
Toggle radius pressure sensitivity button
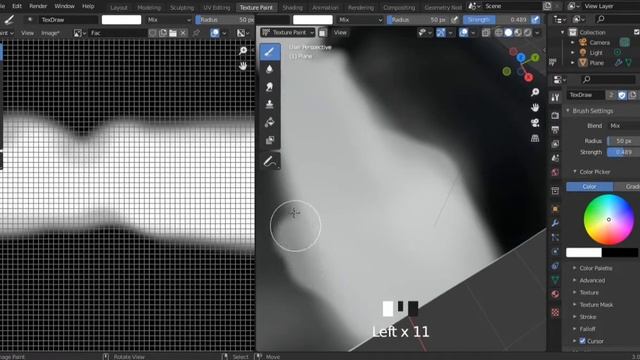tap(454, 20)
